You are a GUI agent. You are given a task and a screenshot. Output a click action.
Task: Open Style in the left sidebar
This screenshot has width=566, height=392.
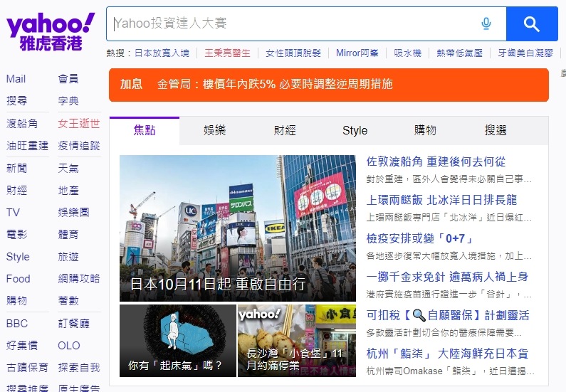pyautogui.click(x=18, y=257)
